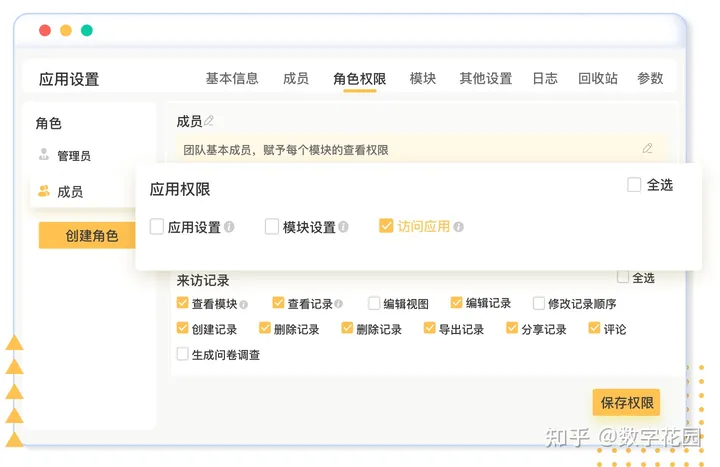Open the info icon next to 应用设置
This screenshot has height=467, width=720.
coord(229,227)
